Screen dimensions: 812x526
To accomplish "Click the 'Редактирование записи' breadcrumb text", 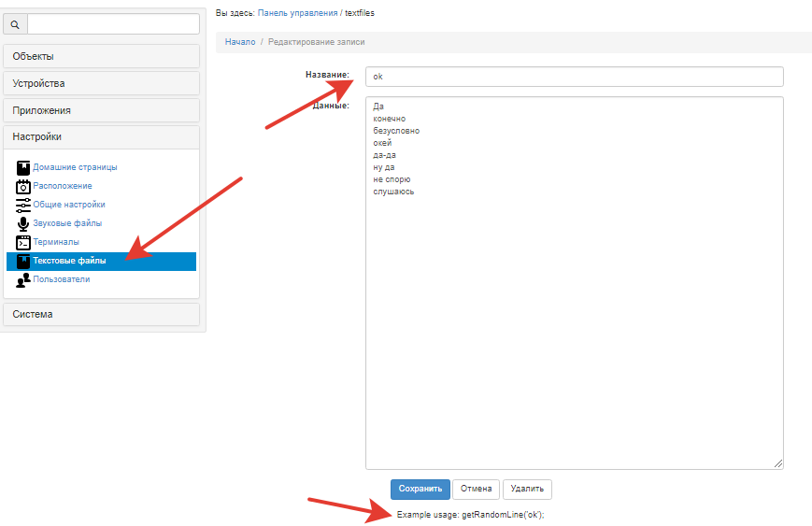I will tap(317, 42).
